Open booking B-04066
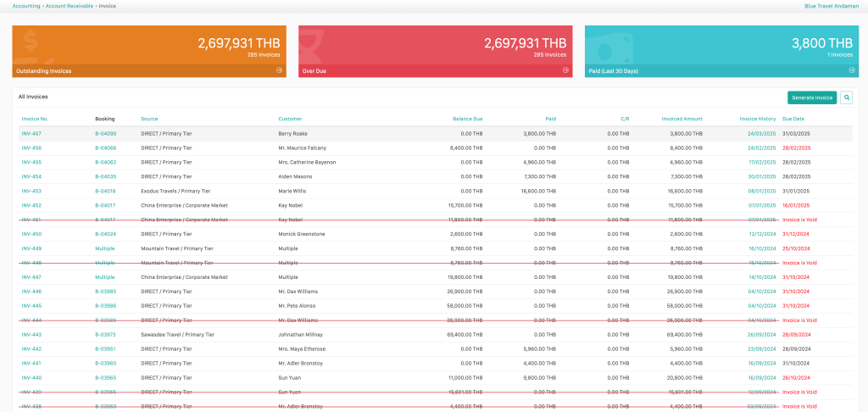 105,148
